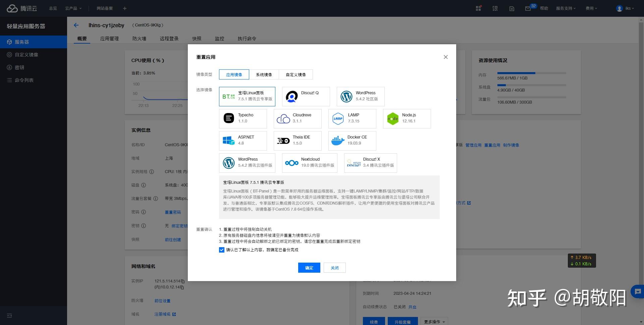The width and height of the screenshot is (644, 325).
Task: Pick the Node.js 12.16.1 image
Action: pos(407,118)
